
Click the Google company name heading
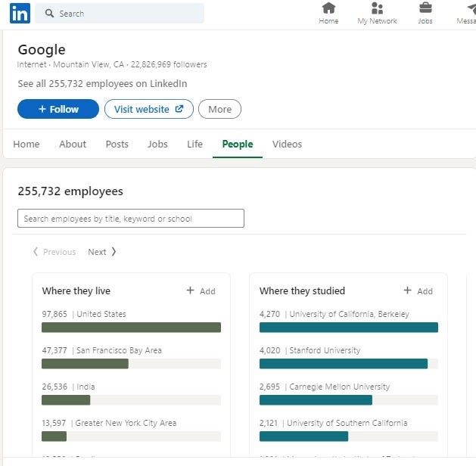[42, 50]
